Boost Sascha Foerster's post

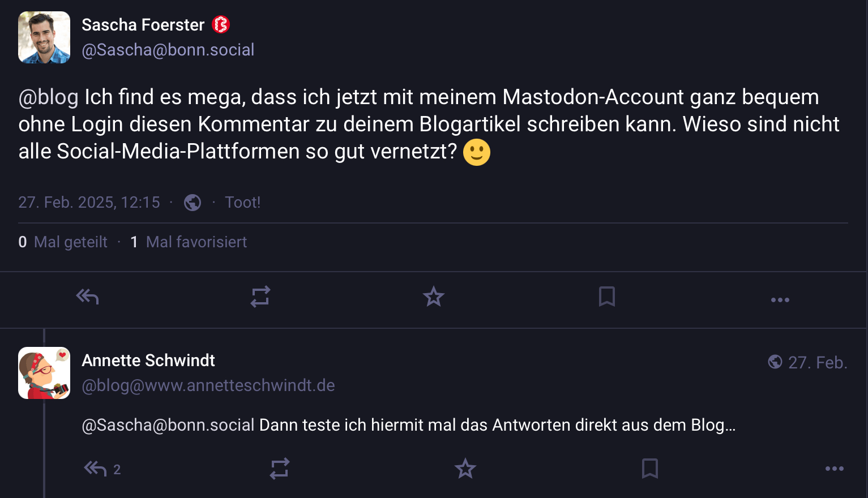click(260, 297)
